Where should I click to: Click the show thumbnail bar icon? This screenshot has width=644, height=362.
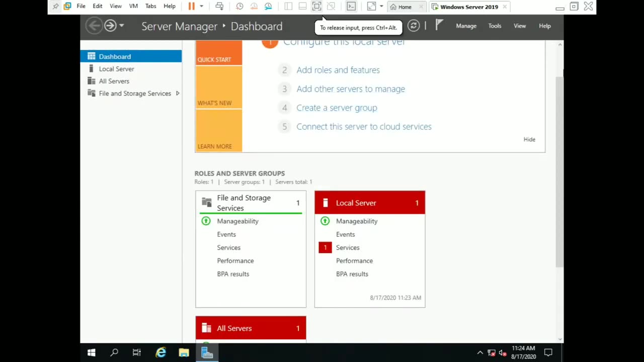point(302,7)
